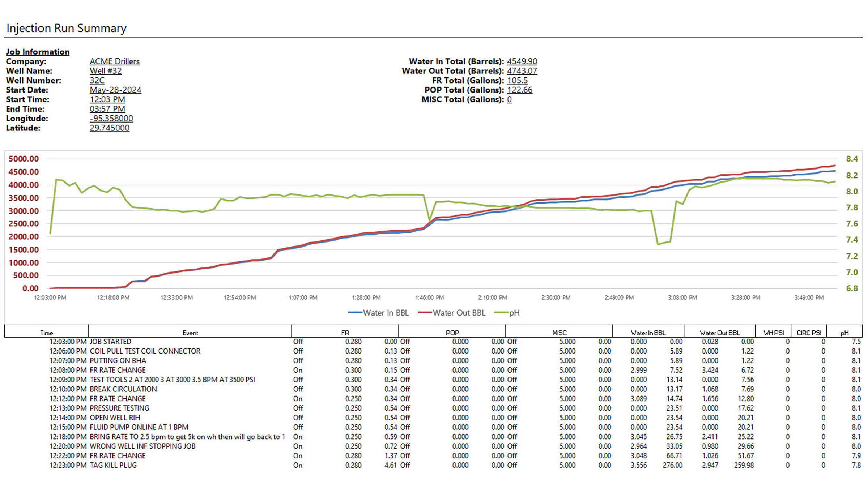Click the Event column header
868x488 pixels.
(190, 333)
